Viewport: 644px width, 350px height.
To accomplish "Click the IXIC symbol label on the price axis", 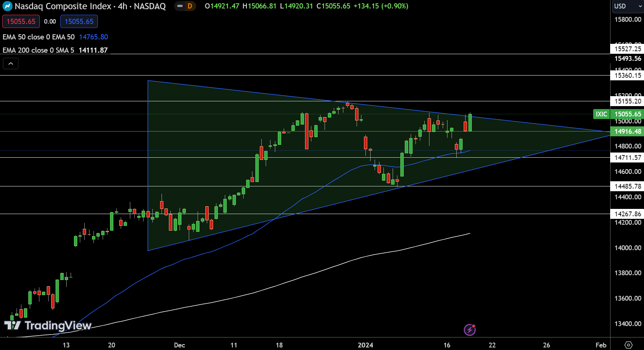I will tap(601, 114).
